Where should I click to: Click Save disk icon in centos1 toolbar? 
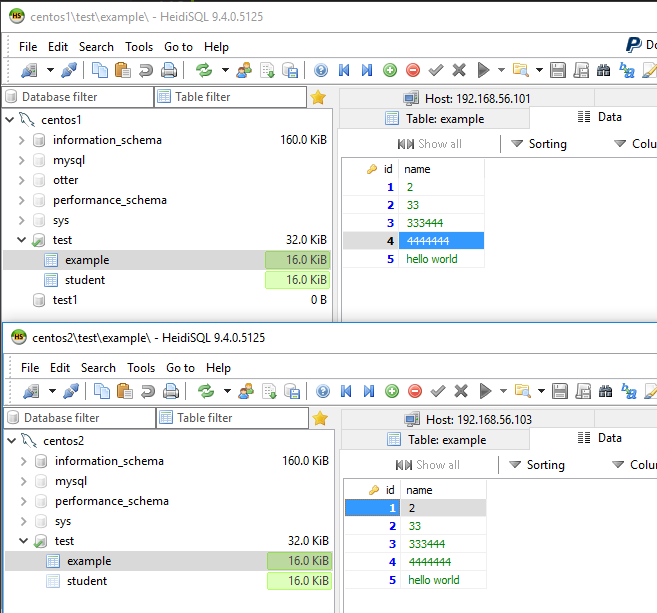558,70
